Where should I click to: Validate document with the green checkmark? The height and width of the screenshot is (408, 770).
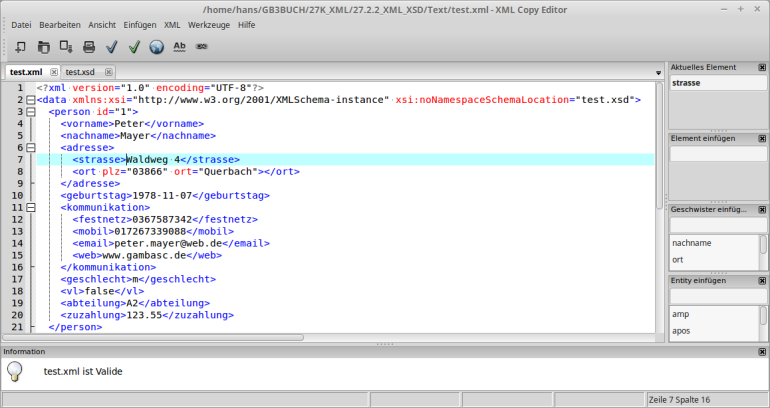[134, 46]
